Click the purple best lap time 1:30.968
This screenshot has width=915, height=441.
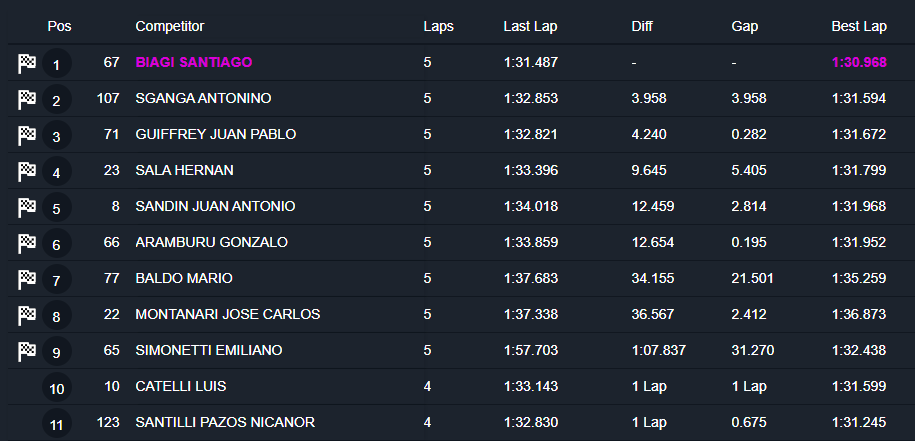click(859, 62)
